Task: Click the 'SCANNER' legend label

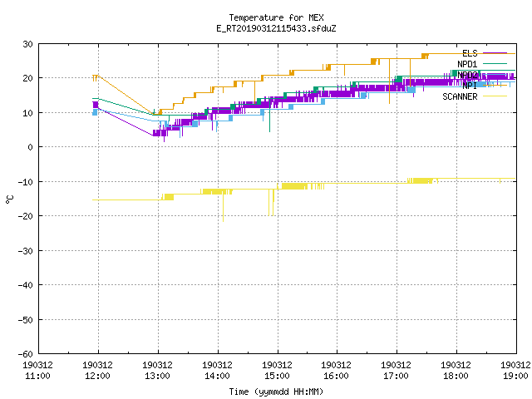Action: (460, 96)
